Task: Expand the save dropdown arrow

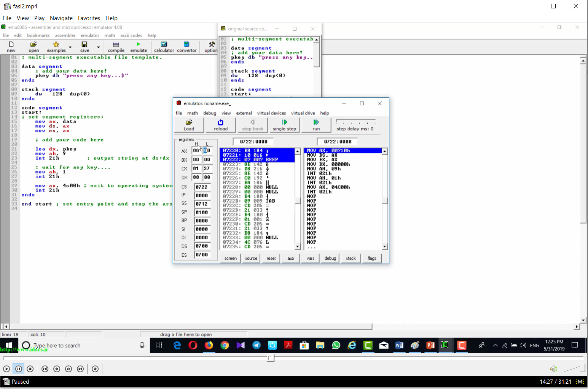Action: 98,47
